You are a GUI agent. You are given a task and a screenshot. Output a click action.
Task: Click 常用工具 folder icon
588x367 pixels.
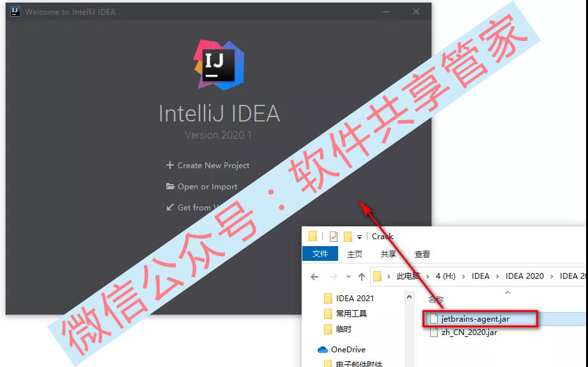point(328,314)
